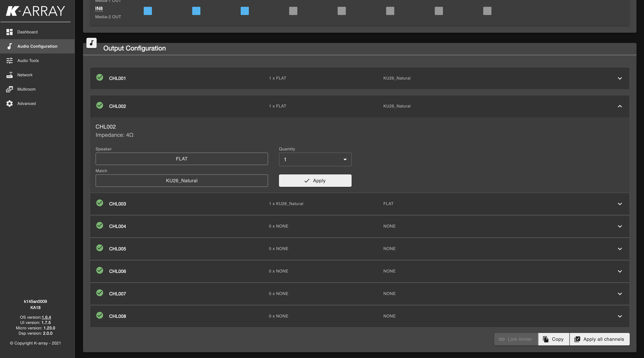Screen dimensions: 644x358
Task: Select Audio Configuration in the sidebar
Action: coord(37,46)
